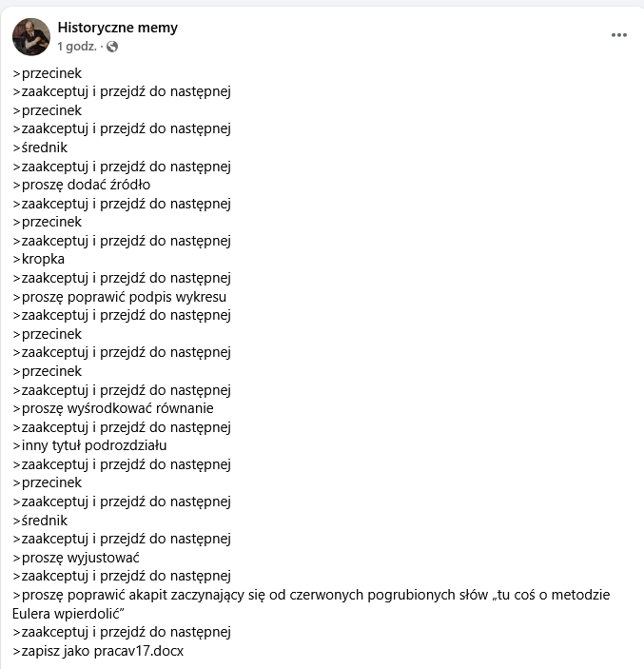644x669 pixels.
Task: Click the line "proszę dodać źródło"
Action: point(82,185)
